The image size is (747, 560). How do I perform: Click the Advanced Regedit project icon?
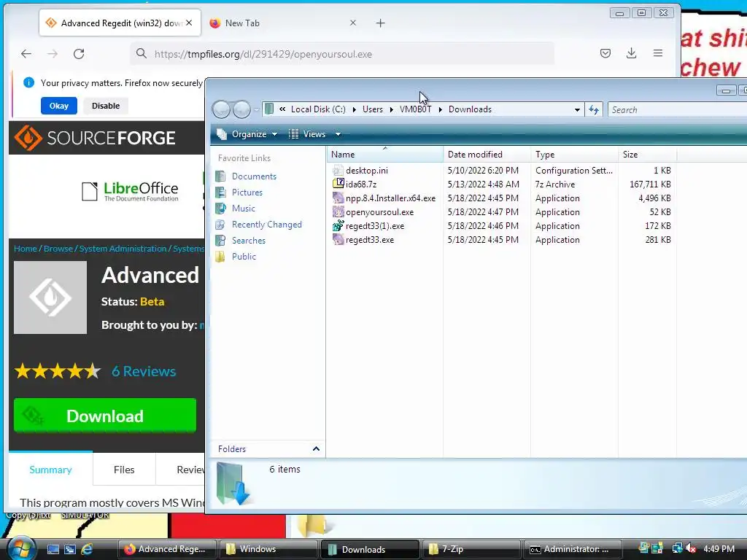(50, 297)
